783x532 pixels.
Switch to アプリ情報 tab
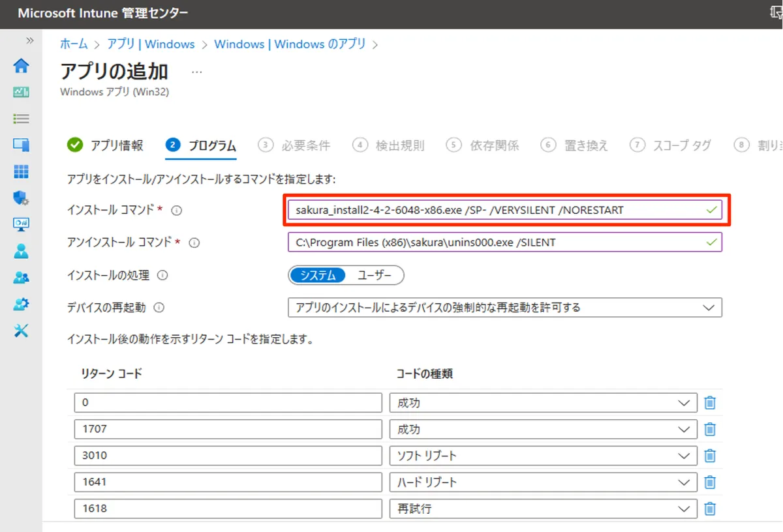click(106, 145)
